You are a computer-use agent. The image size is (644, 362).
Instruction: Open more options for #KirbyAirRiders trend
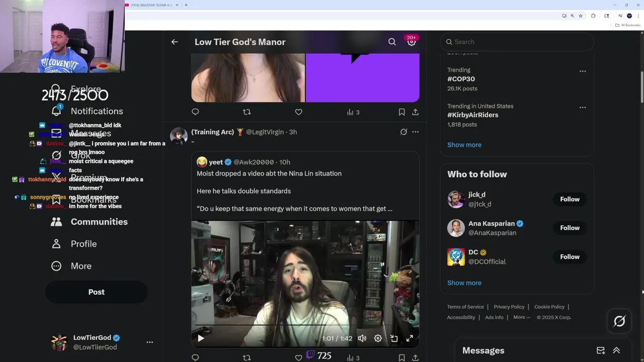coord(583,108)
